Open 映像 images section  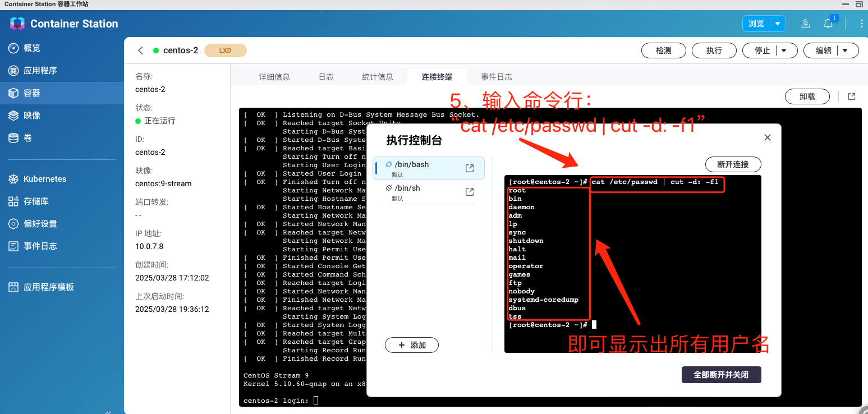click(x=62, y=116)
